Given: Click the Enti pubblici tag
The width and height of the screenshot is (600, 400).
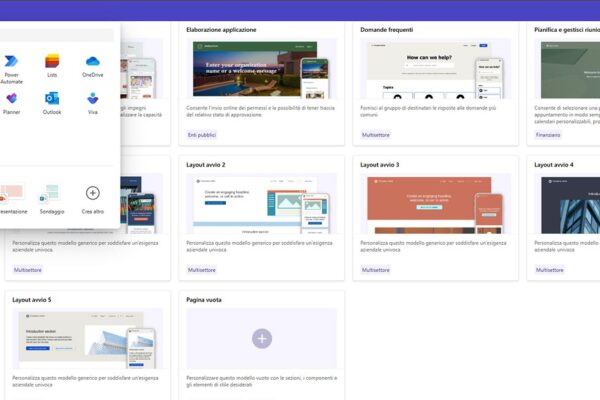Looking at the screenshot, I should coord(202,135).
